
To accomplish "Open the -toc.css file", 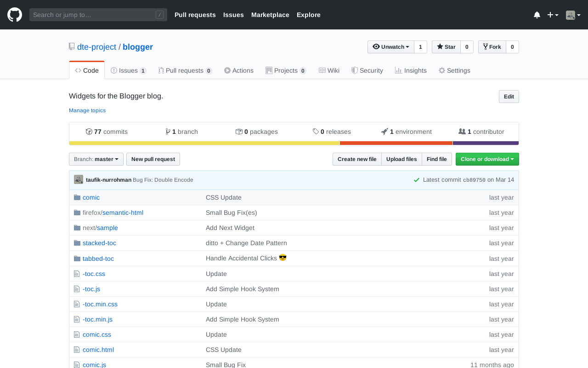I will (94, 274).
